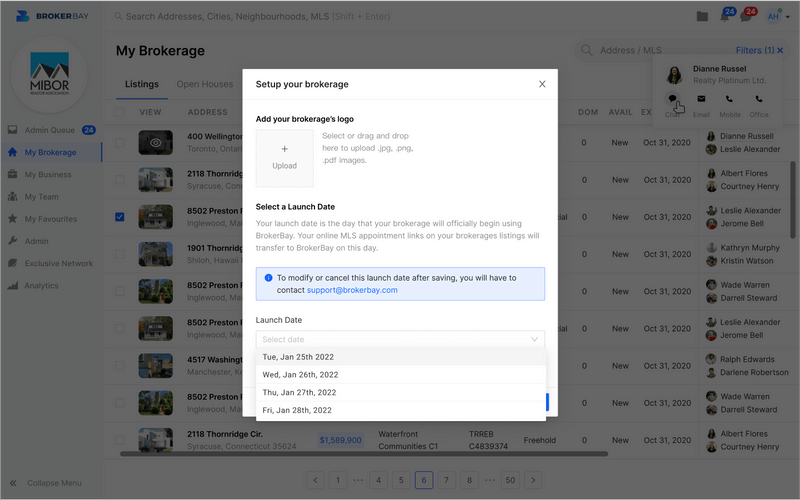
Task: Open the AH user account menu
Action: pos(774,17)
